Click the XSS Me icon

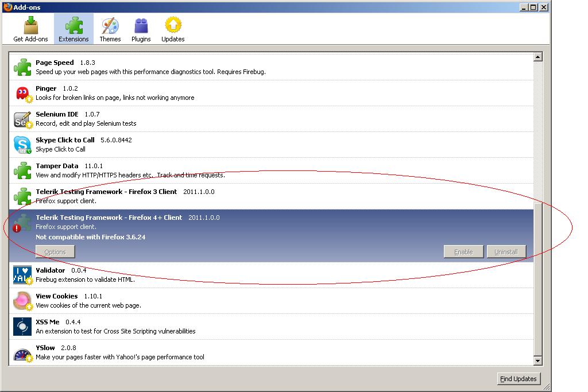[22, 327]
